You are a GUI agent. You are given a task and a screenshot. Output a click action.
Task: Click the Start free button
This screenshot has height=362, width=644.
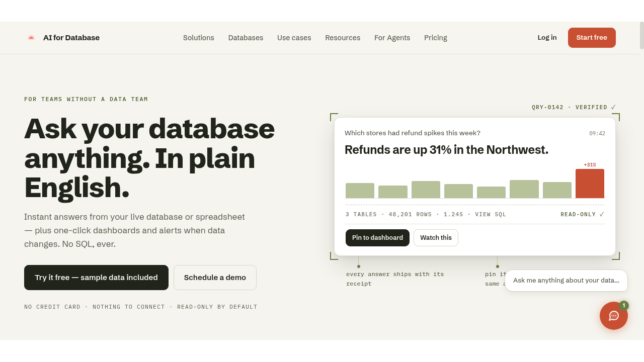[x=592, y=38]
